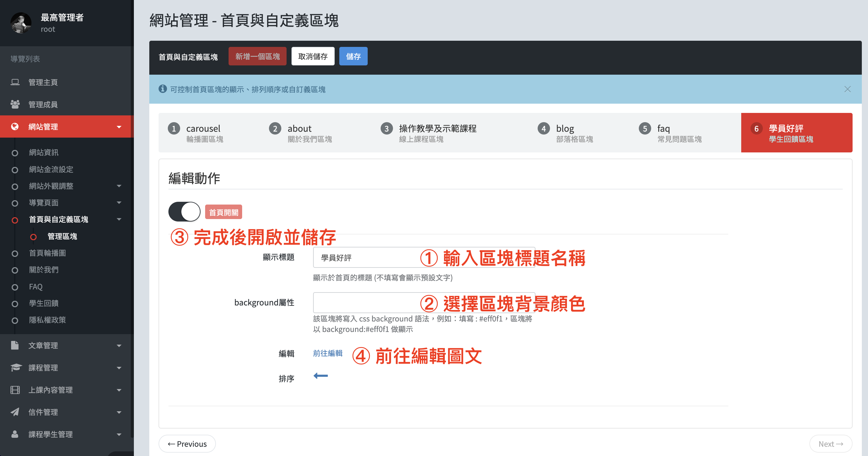This screenshot has height=456, width=868.
Task: Click the document icon beside 文章管理
Action: pyautogui.click(x=15, y=345)
